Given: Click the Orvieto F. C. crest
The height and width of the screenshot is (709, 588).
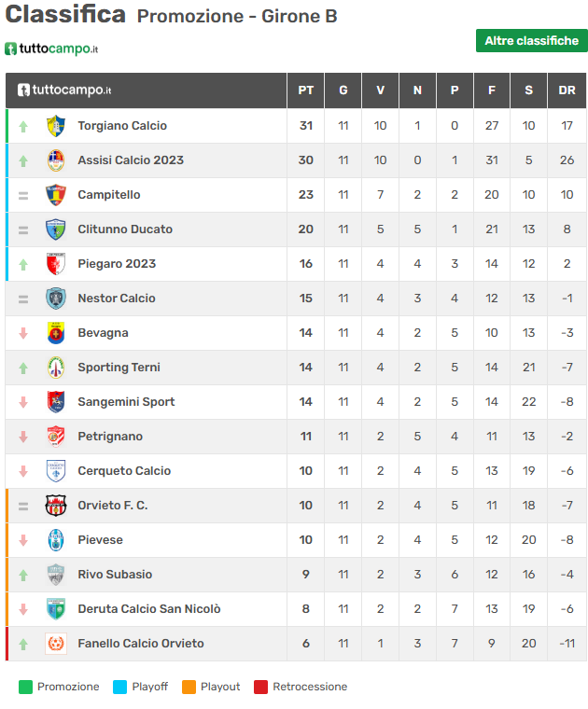Looking at the screenshot, I should point(56,506).
